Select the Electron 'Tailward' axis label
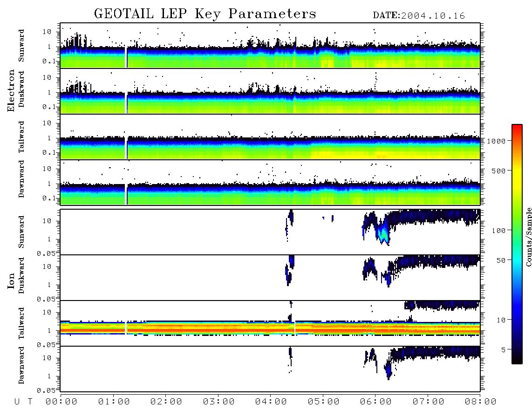The height and width of the screenshot is (410, 532). pyautogui.click(x=21, y=137)
